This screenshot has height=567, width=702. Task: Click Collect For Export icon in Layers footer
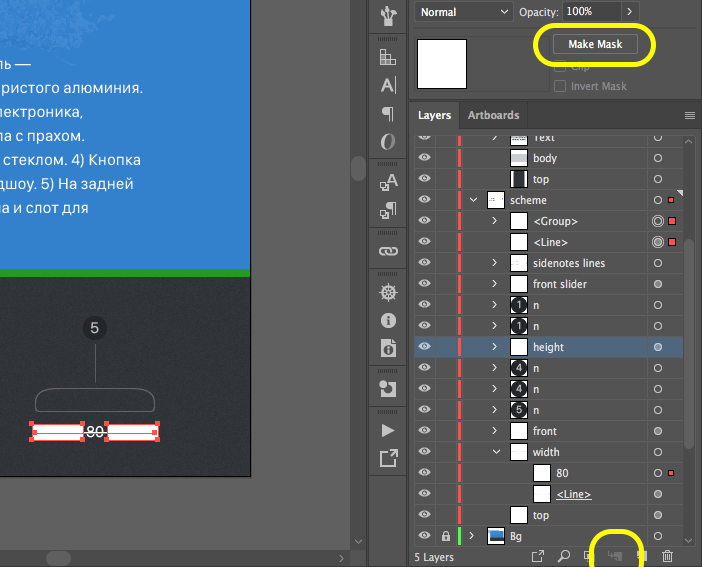pyautogui.click(x=538, y=556)
